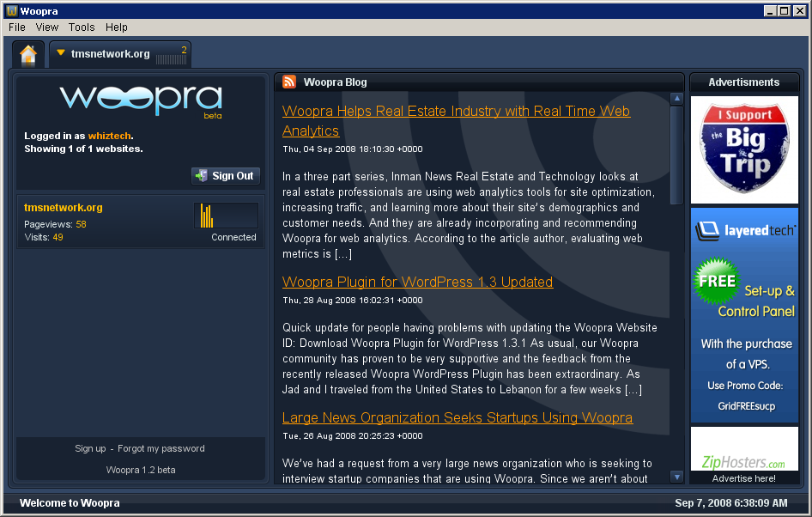Click the blog vertical scrollbar thumb
Screen dimensions: 812x517
click(x=676, y=155)
